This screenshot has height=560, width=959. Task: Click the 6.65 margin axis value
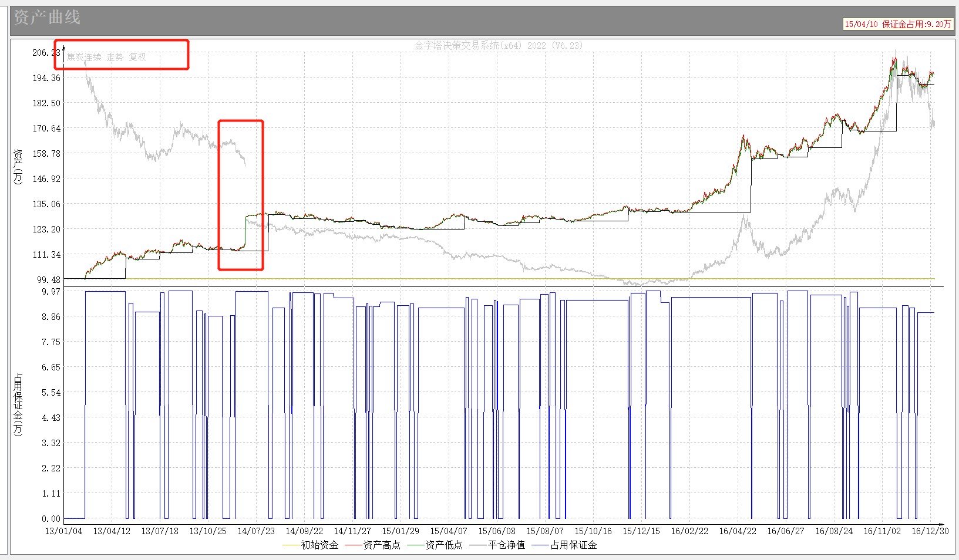click(x=51, y=367)
